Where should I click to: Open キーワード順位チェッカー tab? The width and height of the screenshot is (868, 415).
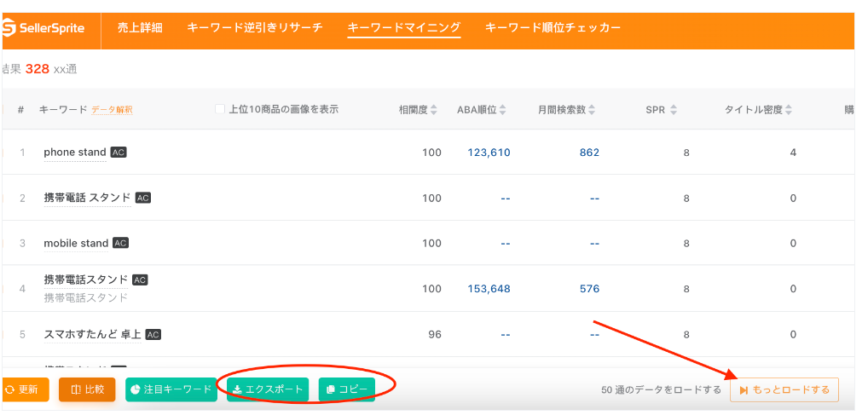click(553, 28)
